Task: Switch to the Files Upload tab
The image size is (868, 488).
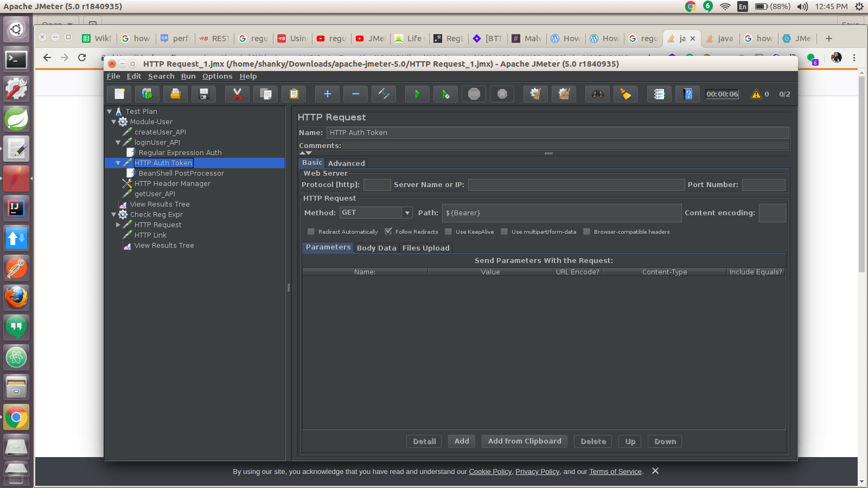Action: tap(426, 248)
